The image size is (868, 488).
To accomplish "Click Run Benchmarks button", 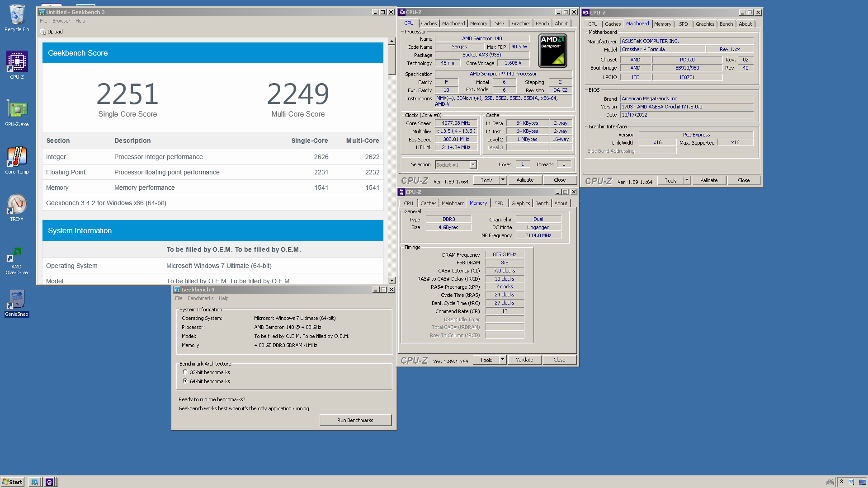I will pos(355,420).
